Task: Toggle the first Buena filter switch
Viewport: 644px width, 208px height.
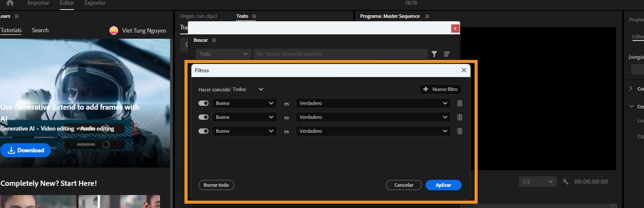Action: [203, 103]
